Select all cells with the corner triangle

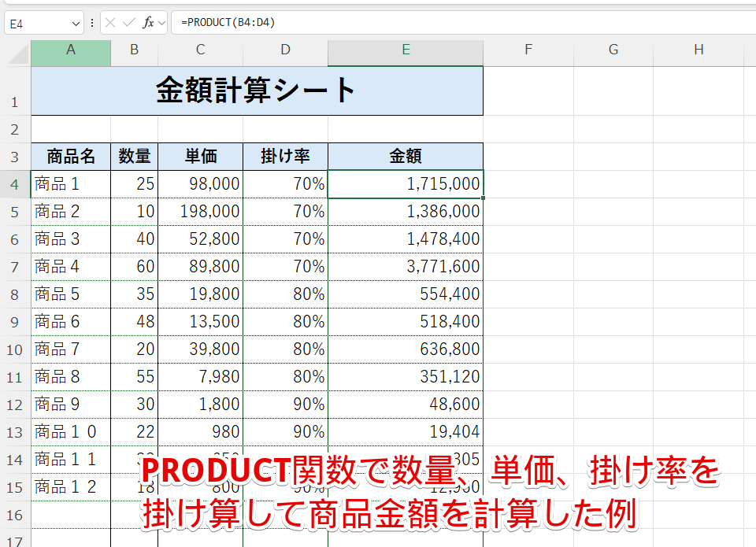[x=17, y=50]
